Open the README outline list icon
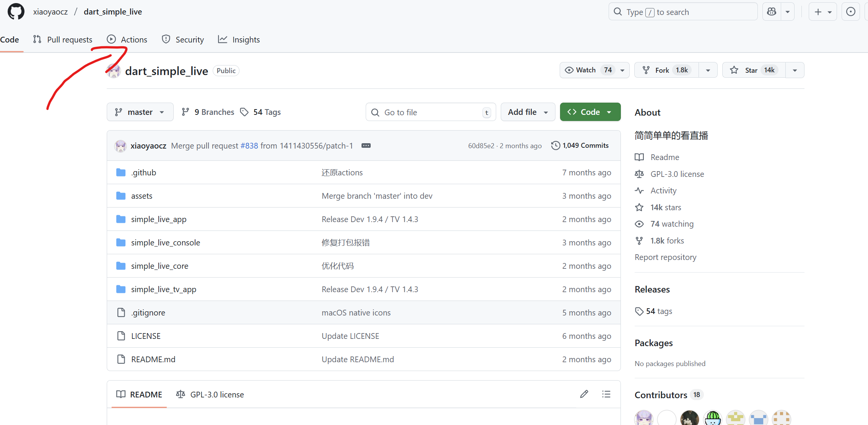 click(606, 394)
